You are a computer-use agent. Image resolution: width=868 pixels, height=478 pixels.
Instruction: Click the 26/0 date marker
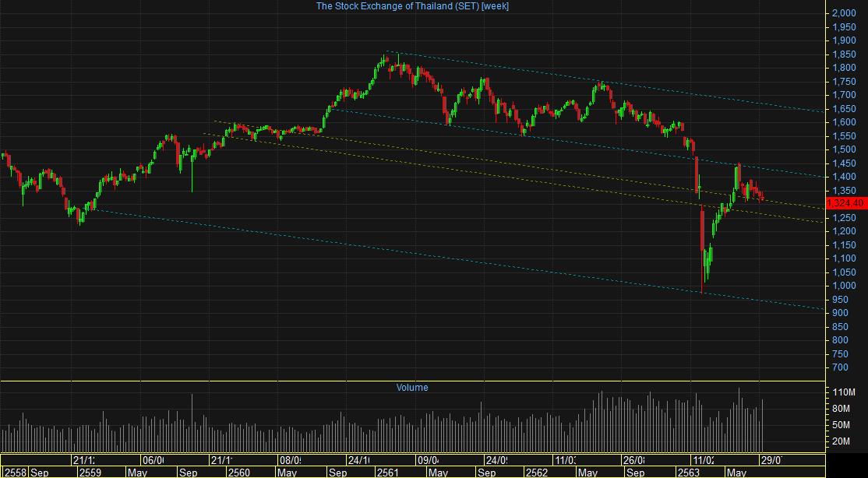tap(633, 460)
